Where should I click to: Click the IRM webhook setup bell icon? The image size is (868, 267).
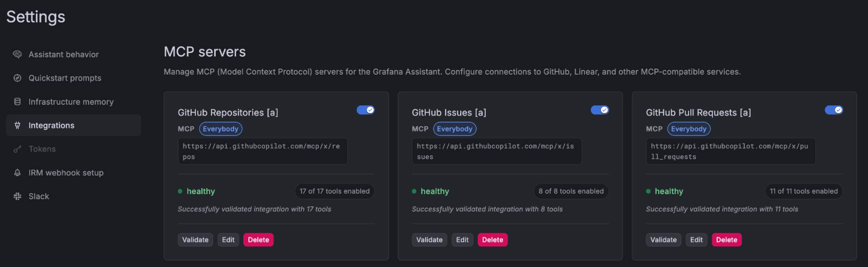coord(17,173)
